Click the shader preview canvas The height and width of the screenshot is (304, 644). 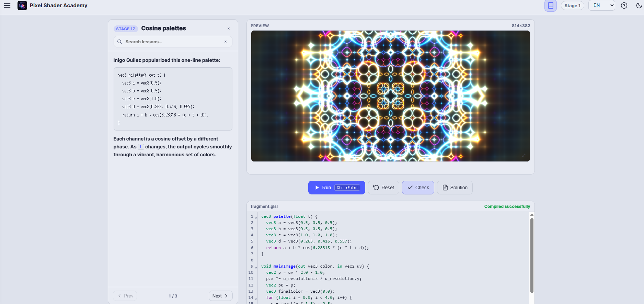point(390,96)
